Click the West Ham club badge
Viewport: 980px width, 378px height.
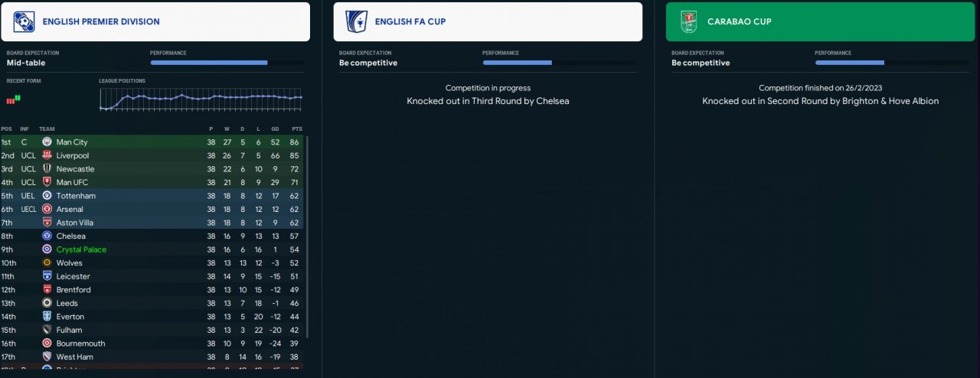[x=47, y=357]
